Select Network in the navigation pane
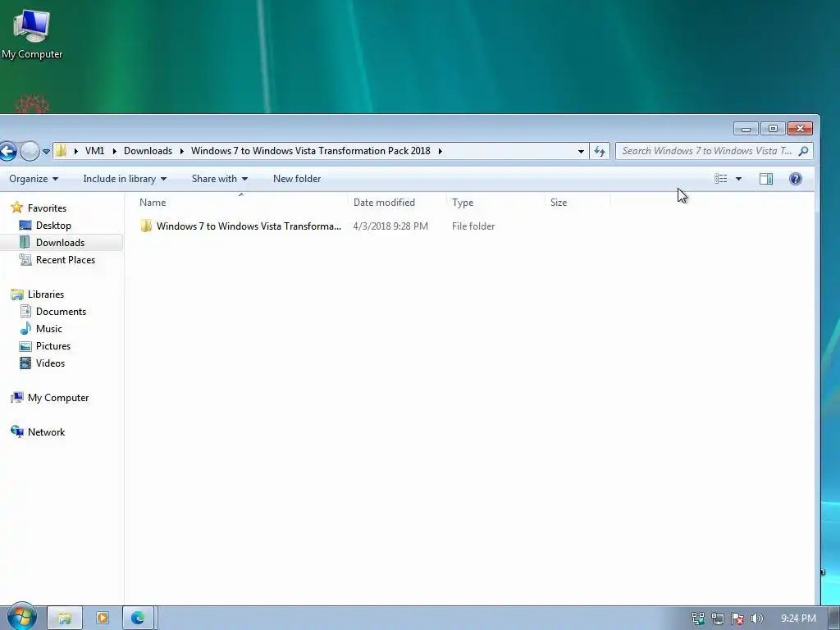This screenshot has width=840, height=630. [46, 431]
